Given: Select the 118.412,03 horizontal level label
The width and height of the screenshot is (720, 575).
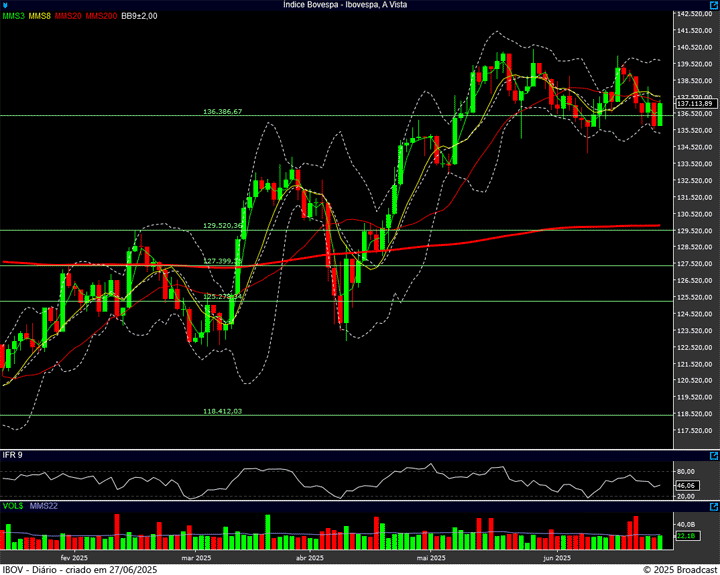Looking at the screenshot, I should [222, 411].
